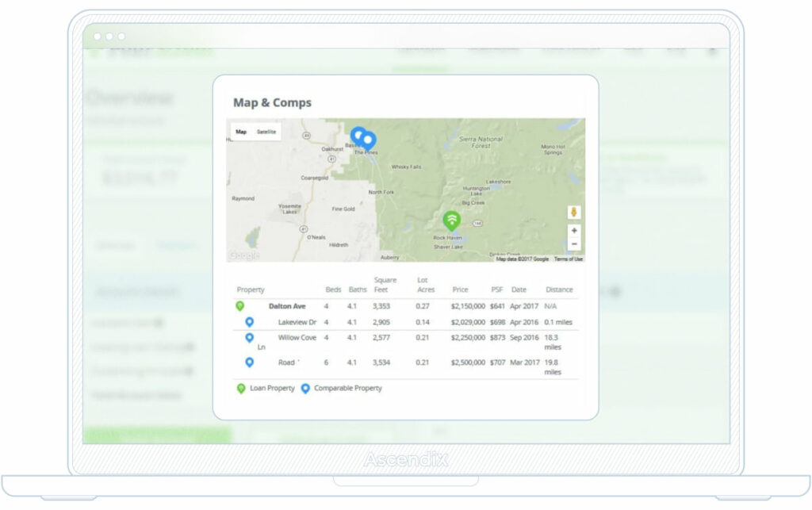Select the Map view button

[241, 132]
